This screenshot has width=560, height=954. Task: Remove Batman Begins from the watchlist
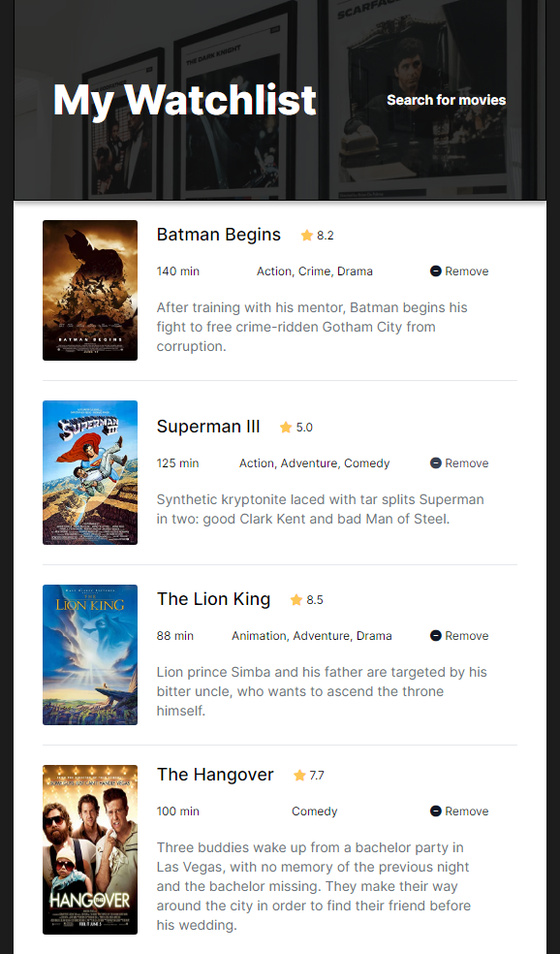(x=456, y=270)
